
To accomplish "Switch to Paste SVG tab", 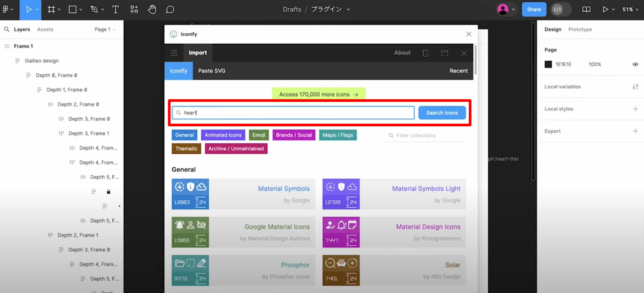I will pos(212,71).
